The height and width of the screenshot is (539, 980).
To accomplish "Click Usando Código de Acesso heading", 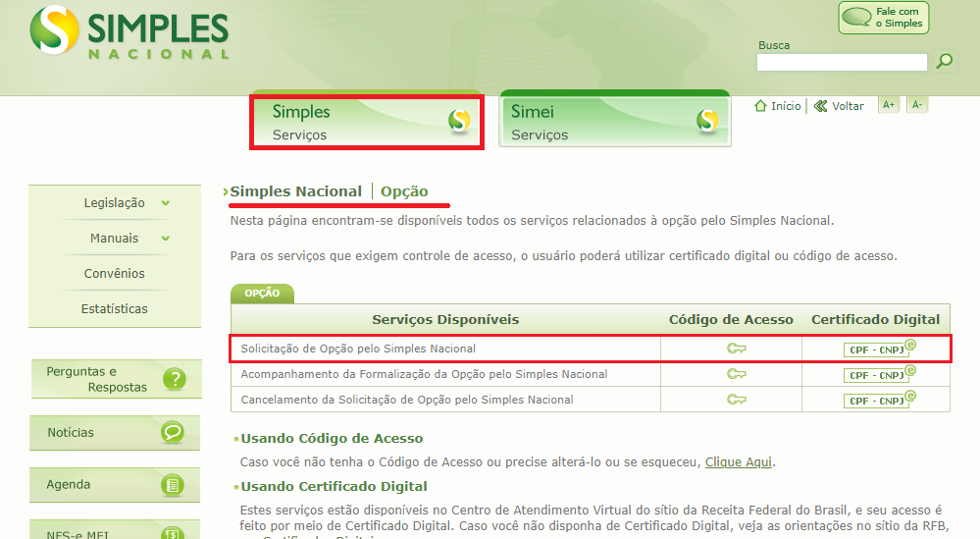I will (332, 438).
